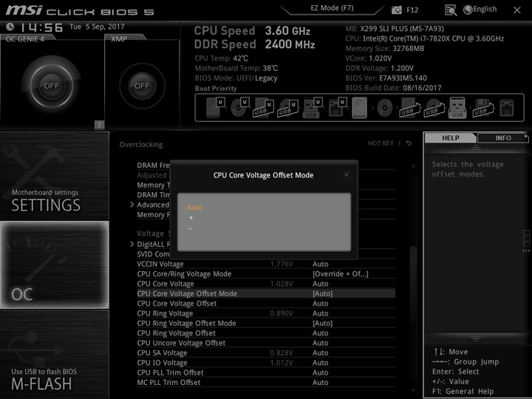Choose the - option in the popup
Viewport: 532px width, 399px height.
click(x=191, y=228)
